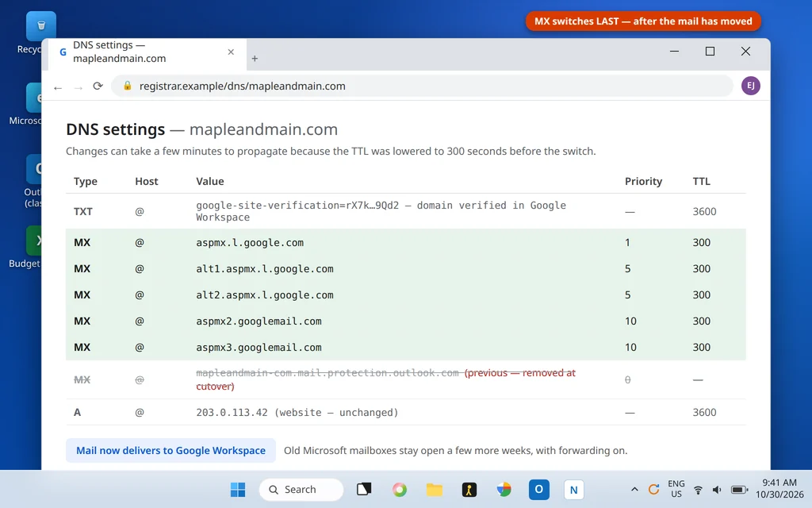
Task: Click the padlock site security icon
Action: (128, 86)
